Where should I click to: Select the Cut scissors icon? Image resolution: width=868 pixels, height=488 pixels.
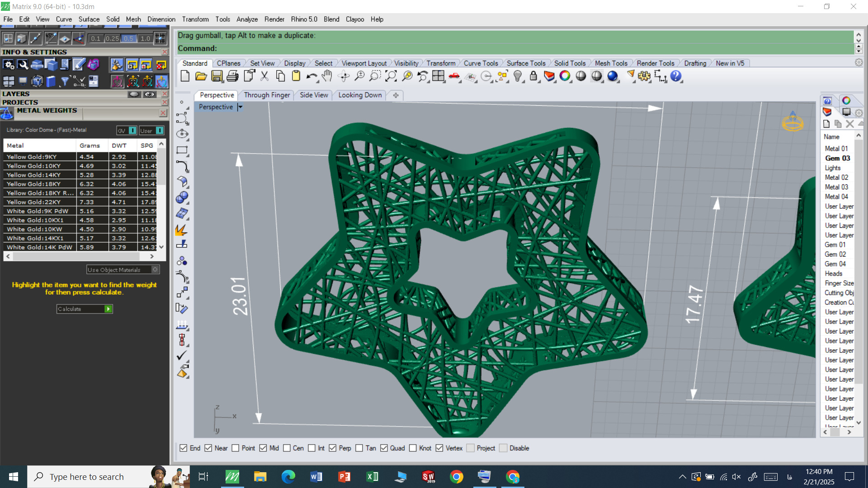(x=264, y=76)
